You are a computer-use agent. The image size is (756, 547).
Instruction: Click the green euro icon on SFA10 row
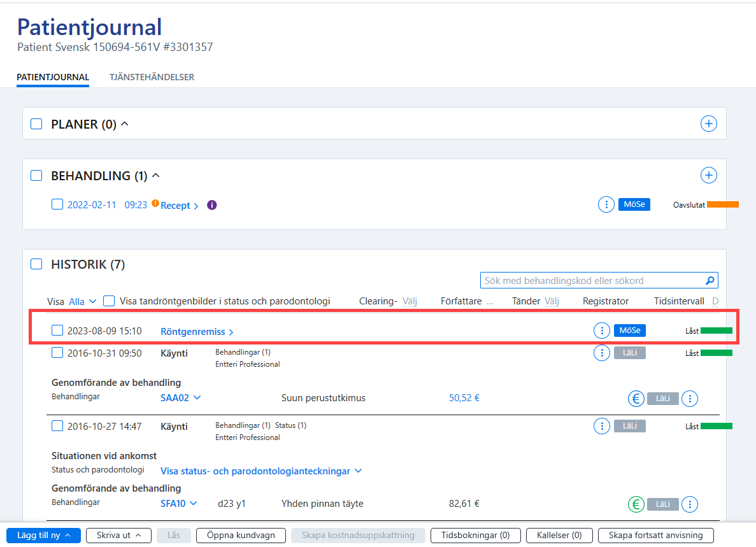[x=636, y=504]
